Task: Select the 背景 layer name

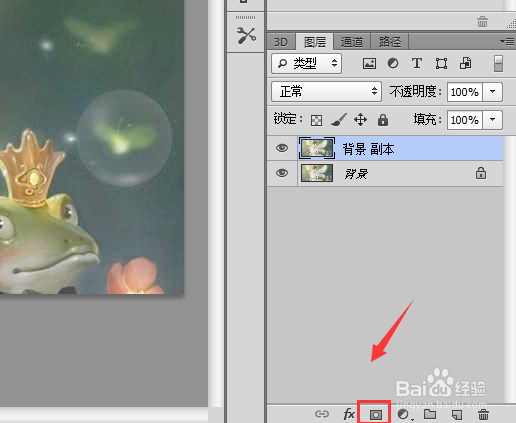Action: click(x=356, y=174)
